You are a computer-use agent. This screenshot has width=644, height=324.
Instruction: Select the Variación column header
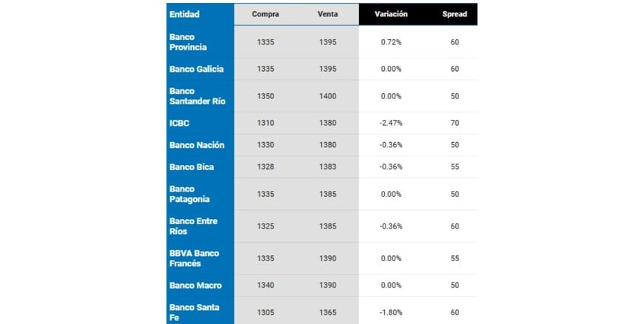[391, 14]
